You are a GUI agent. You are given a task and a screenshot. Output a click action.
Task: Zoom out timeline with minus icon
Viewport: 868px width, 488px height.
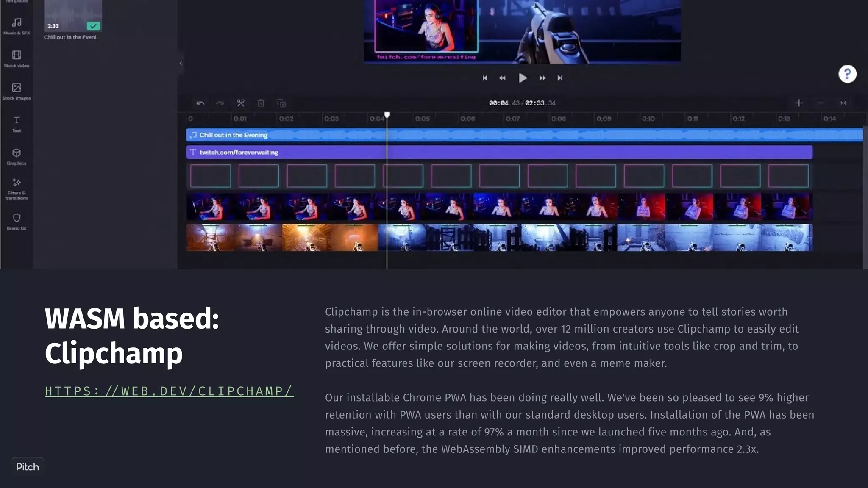[x=821, y=103]
